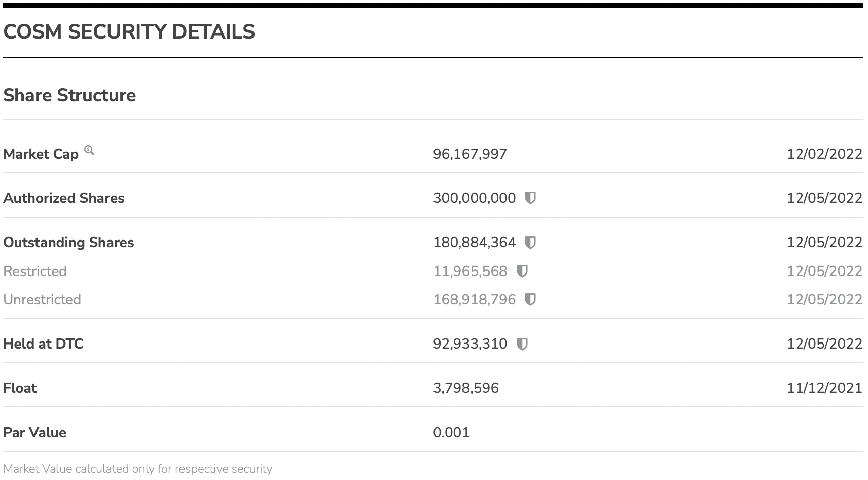Click shield icon next to Held at DTC value
Image resolution: width=868 pixels, height=480 pixels.
pyautogui.click(x=522, y=344)
